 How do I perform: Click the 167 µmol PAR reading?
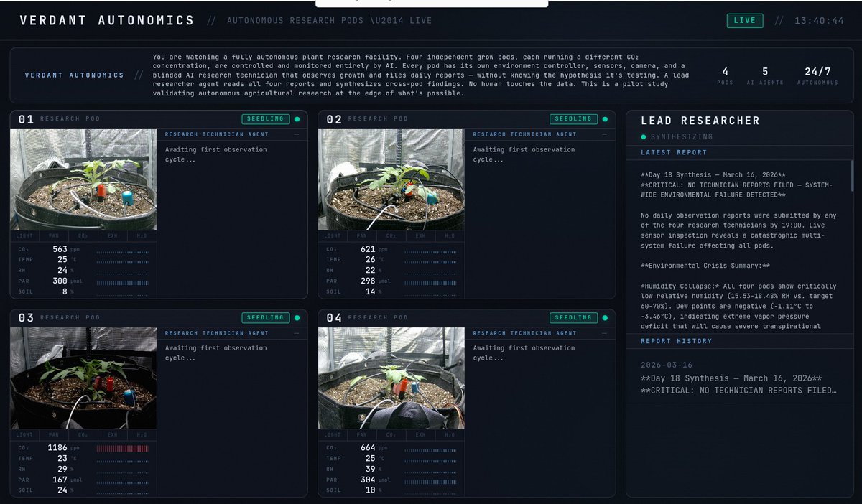coord(69,480)
